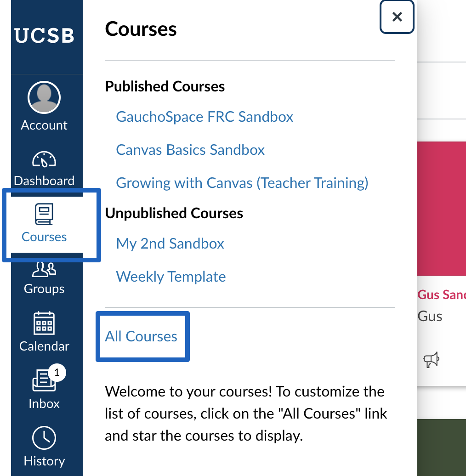Open Growing with Canvas (Teacher Training)
466x476 pixels.
coord(242,183)
